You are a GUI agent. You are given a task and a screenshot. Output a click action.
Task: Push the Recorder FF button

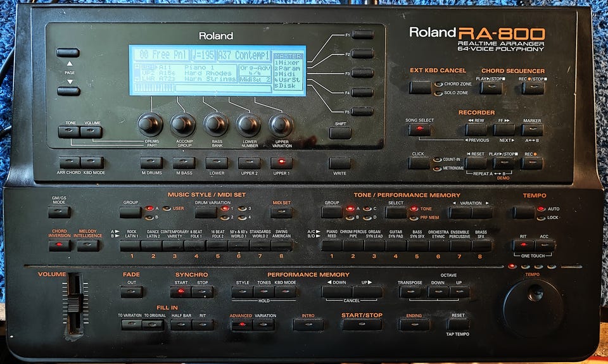(x=504, y=130)
